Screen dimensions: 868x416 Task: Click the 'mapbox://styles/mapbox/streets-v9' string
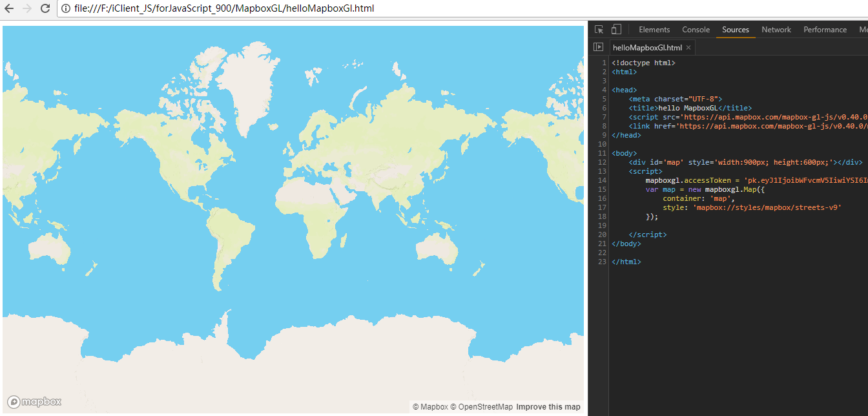coord(767,207)
